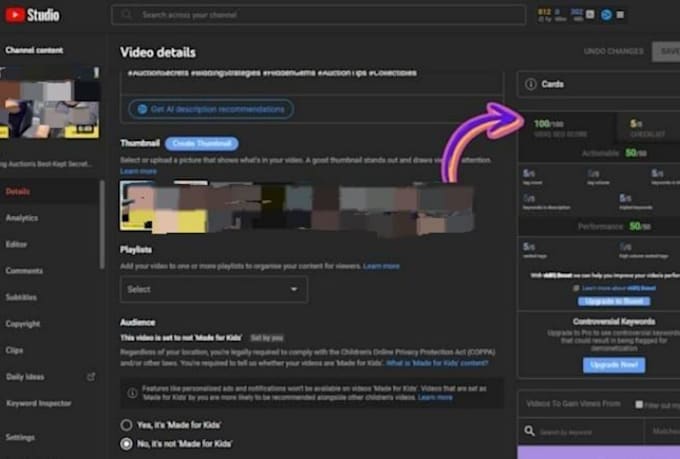
Task: Open Details in the left sidebar
Action: pos(18,191)
